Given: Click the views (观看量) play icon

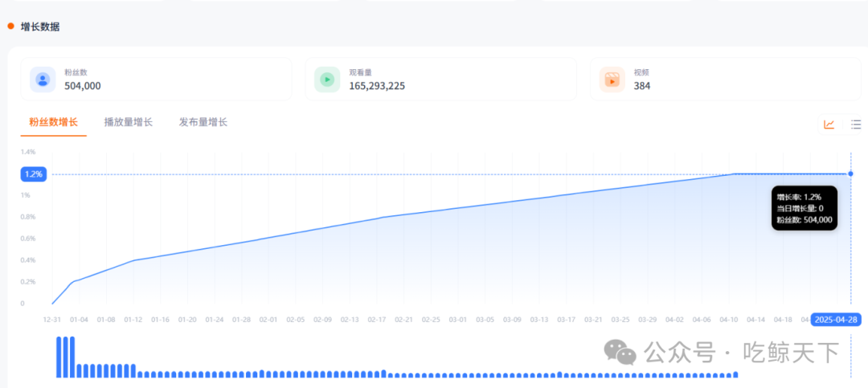Looking at the screenshot, I should (327, 80).
